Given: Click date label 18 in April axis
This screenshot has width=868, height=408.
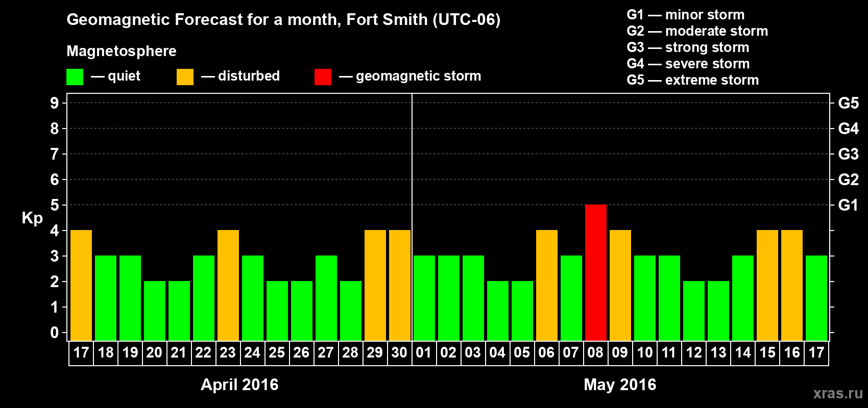Looking at the screenshot, I should click(106, 353).
